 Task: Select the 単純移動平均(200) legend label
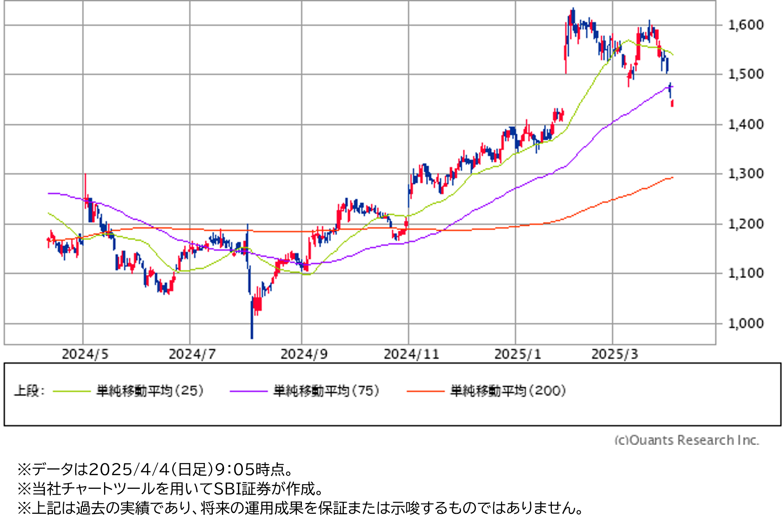[x=508, y=391]
